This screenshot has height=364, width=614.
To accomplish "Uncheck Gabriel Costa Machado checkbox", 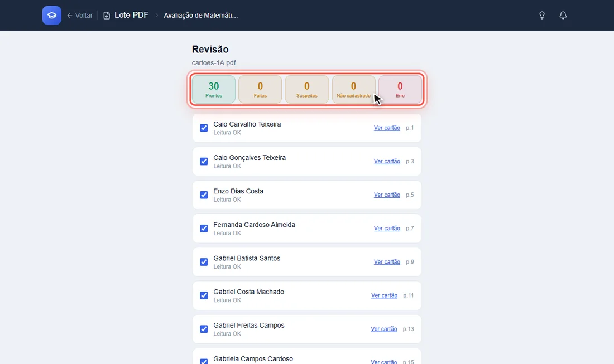I will pos(204,295).
